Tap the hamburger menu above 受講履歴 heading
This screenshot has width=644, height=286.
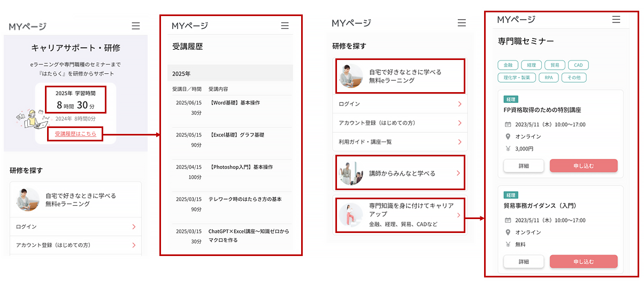pos(285,26)
